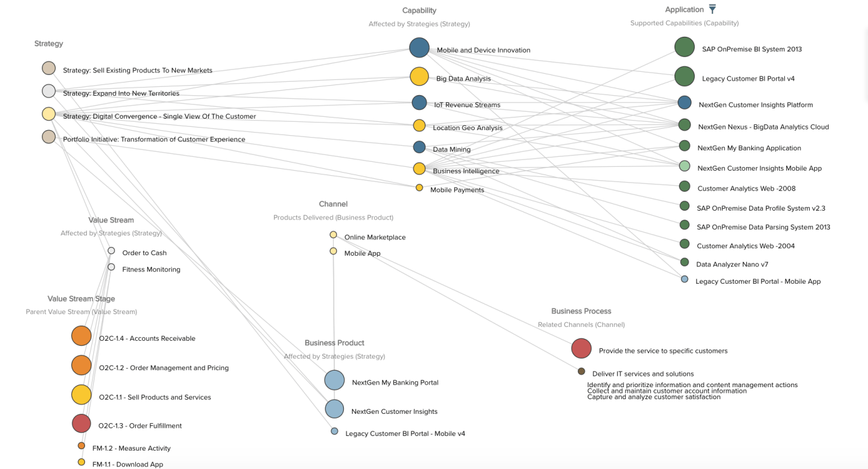
Task: Click the Fitness Monitoring node circle
Action: pyautogui.click(x=111, y=267)
